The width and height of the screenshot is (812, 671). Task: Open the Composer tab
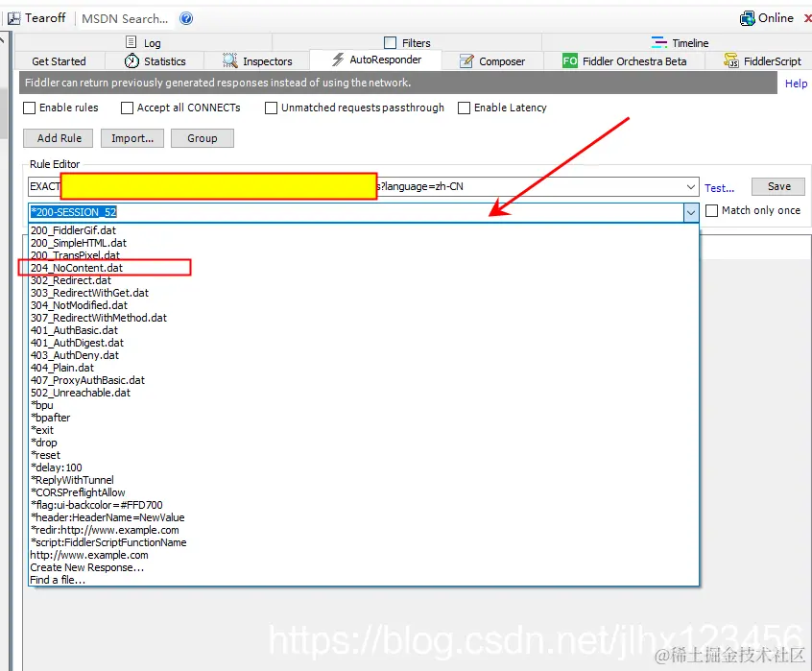(x=492, y=61)
